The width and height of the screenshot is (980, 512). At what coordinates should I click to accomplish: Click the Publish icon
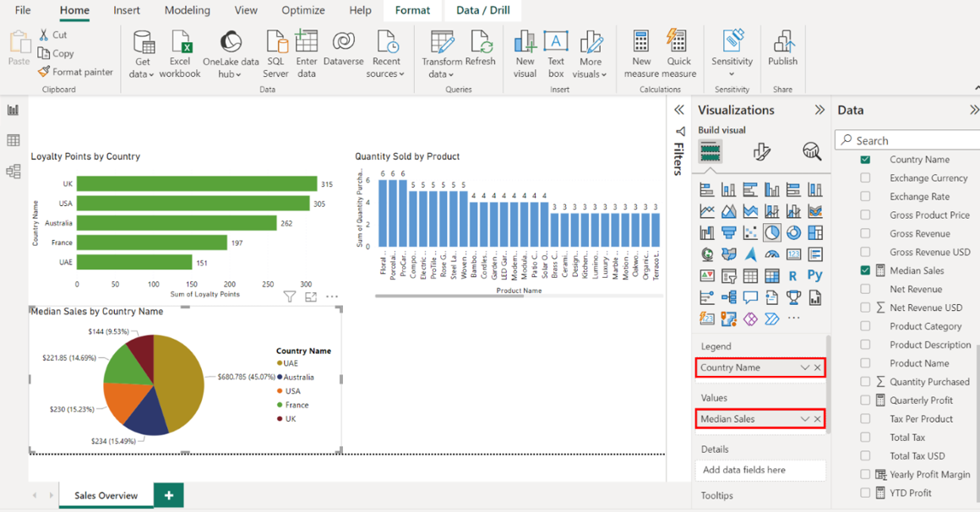tap(782, 42)
